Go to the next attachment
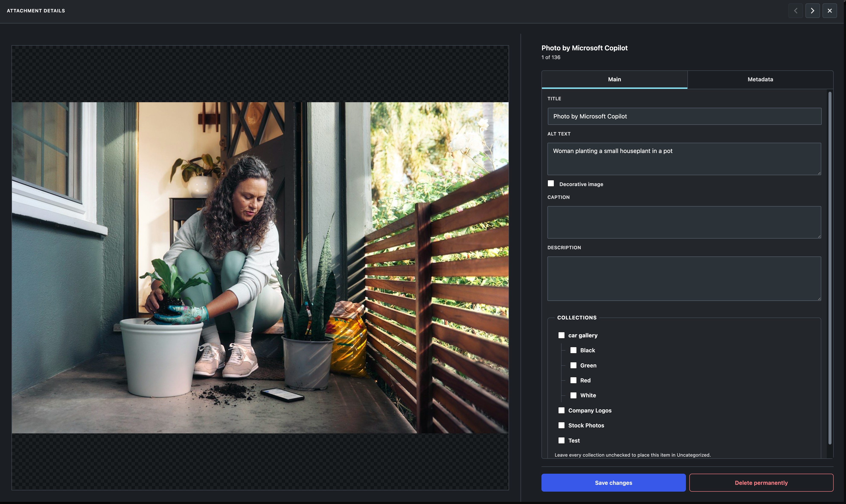846x504 pixels. (812, 11)
